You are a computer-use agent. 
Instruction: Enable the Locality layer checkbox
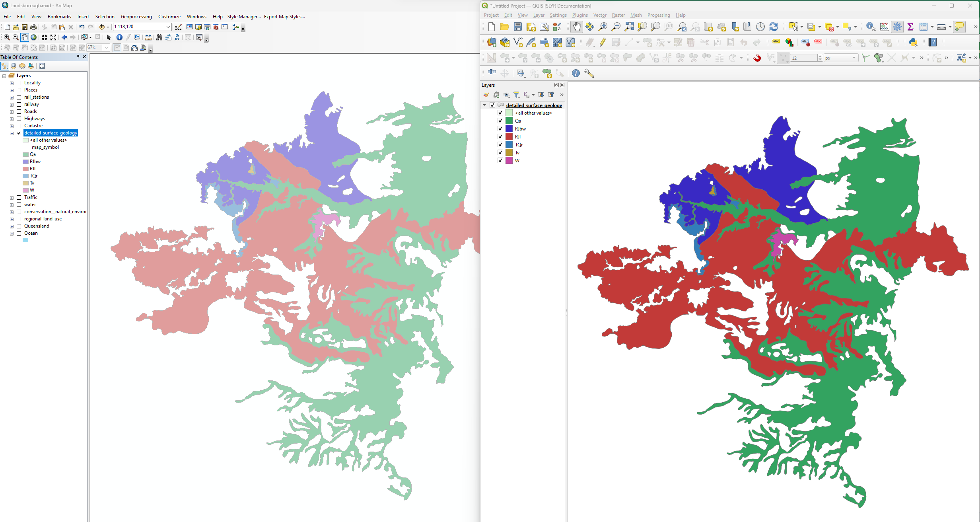point(19,83)
